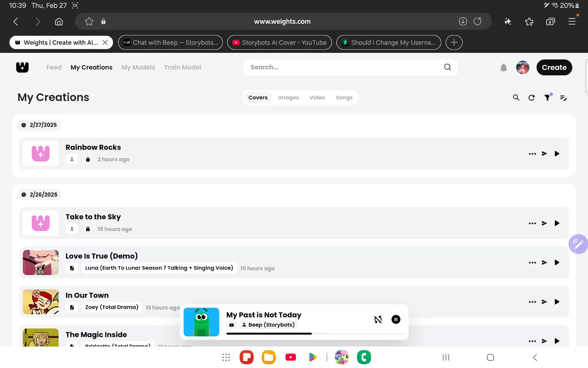The width and height of the screenshot is (588, 368).
Task: Go back with the browser back arrow
Action: (x=16, y=21)
